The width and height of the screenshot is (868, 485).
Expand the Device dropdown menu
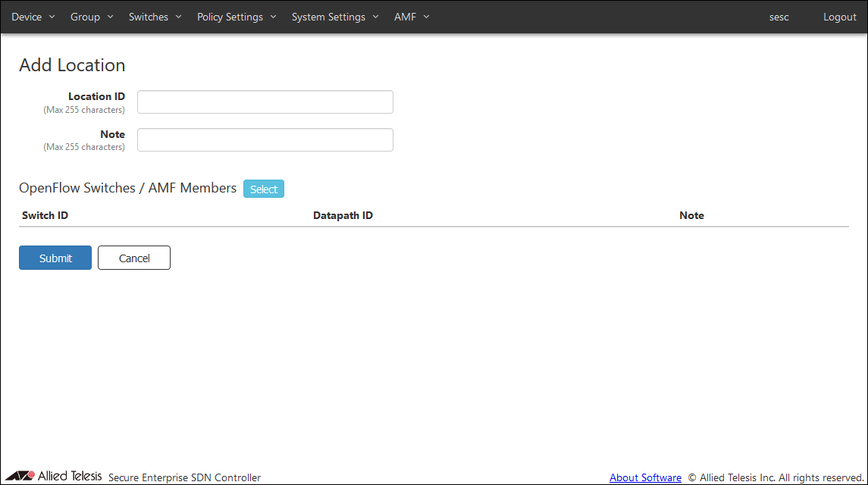click(33, 17)
